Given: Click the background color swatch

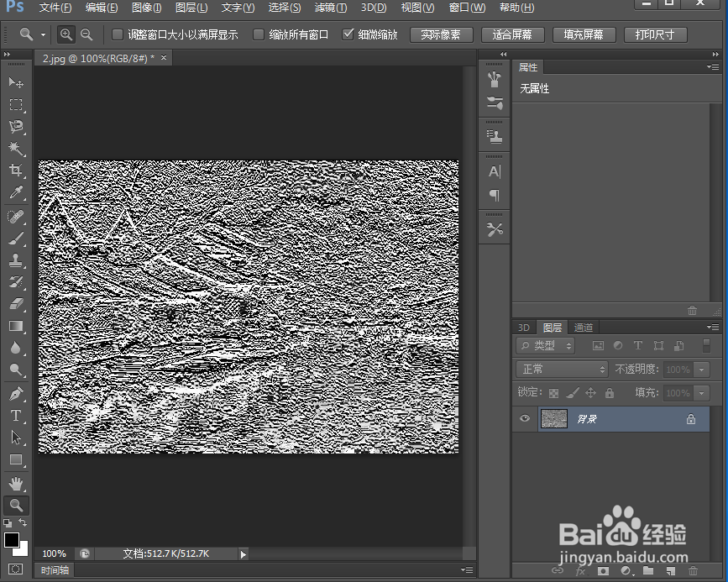Looking at the screenshot, I should click(23, 551).
